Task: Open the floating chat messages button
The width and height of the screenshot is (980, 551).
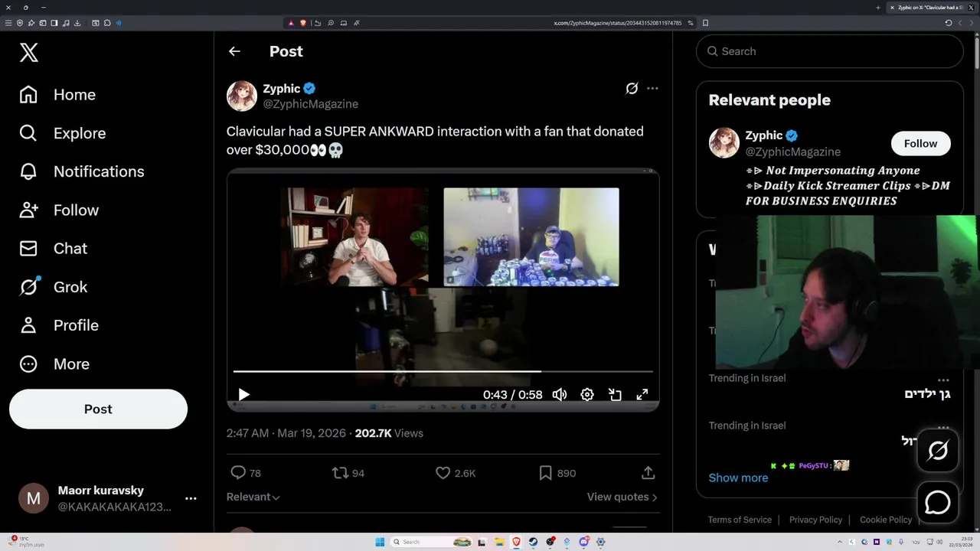Action: [938, 502]
